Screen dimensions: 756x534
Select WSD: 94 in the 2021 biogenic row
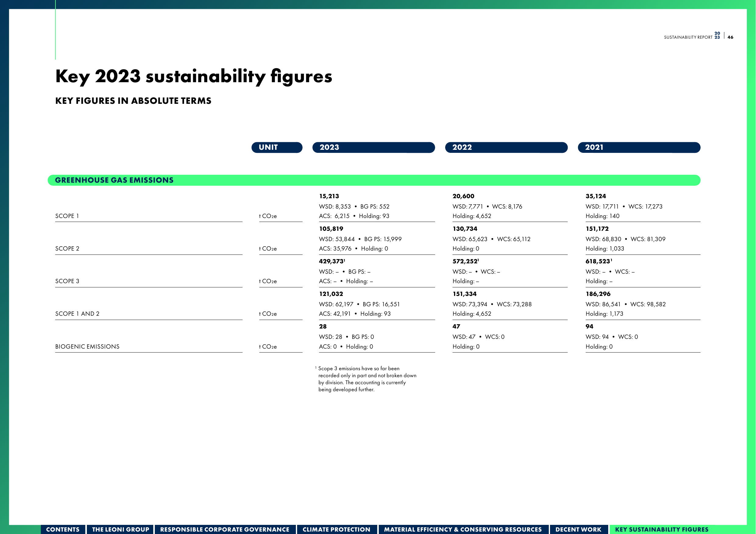(x=597, y=337)
